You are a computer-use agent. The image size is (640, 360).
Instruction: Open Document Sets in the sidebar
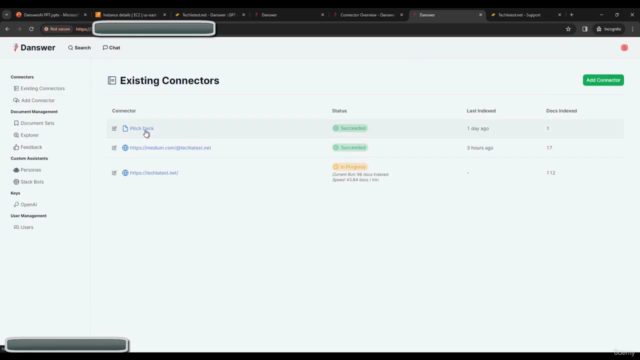pyautogui.click(x=34, y=123)
